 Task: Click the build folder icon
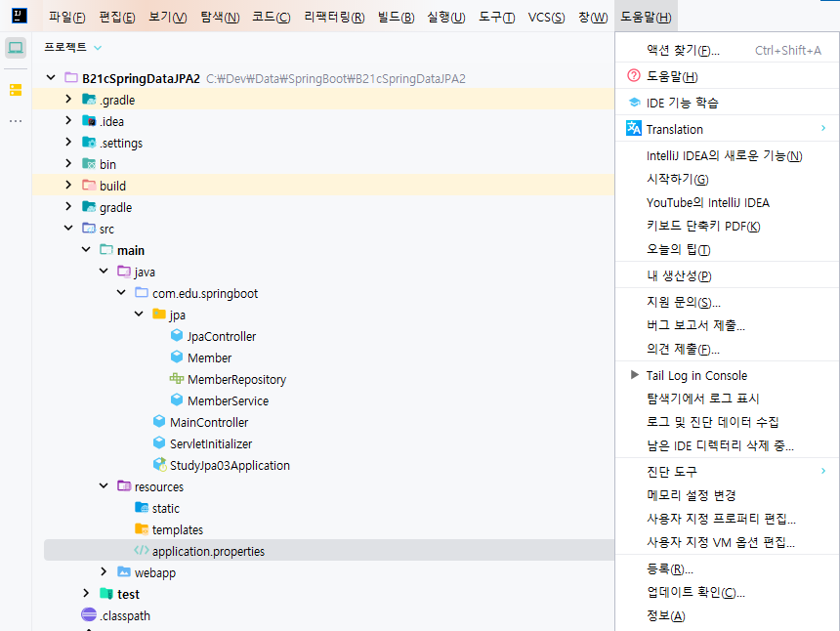click(x=89, y=185)
